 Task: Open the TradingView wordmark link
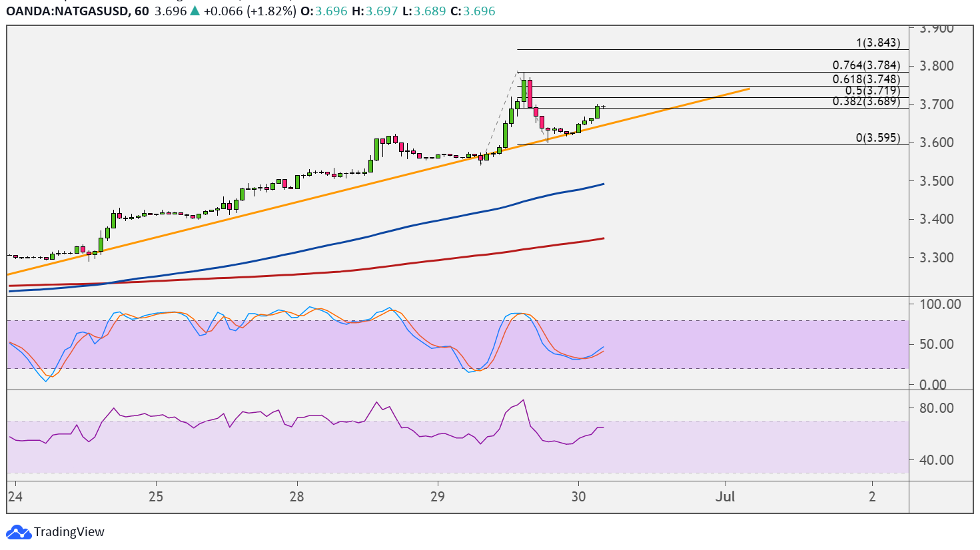[x=69, y=532]
